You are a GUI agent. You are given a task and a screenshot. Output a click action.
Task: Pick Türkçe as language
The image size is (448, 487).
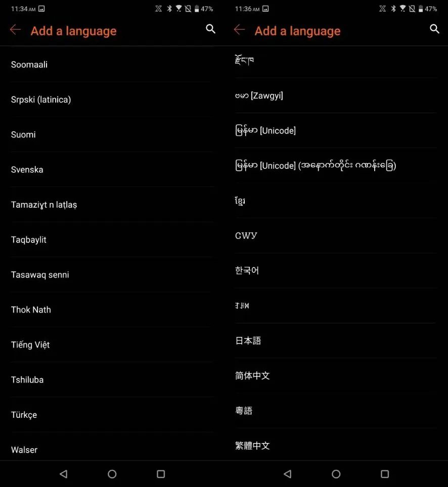pyautogui.click(x=112, y=415)
